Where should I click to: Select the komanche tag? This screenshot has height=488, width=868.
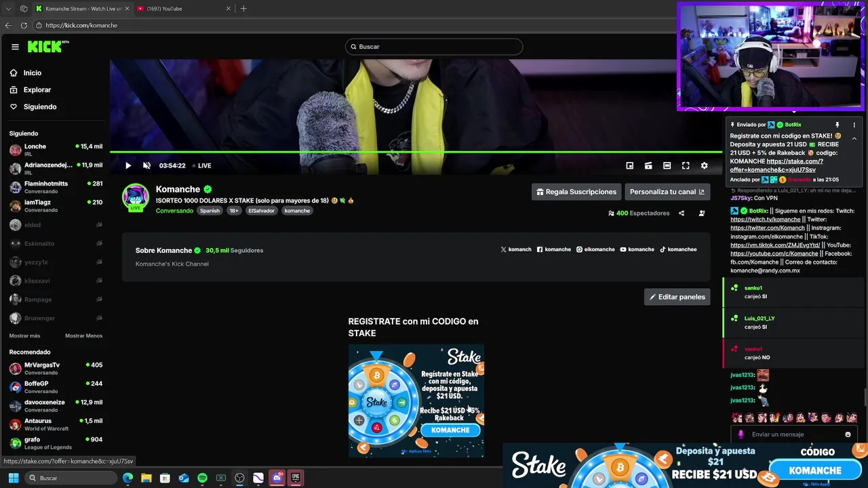(x=297, y=211)
